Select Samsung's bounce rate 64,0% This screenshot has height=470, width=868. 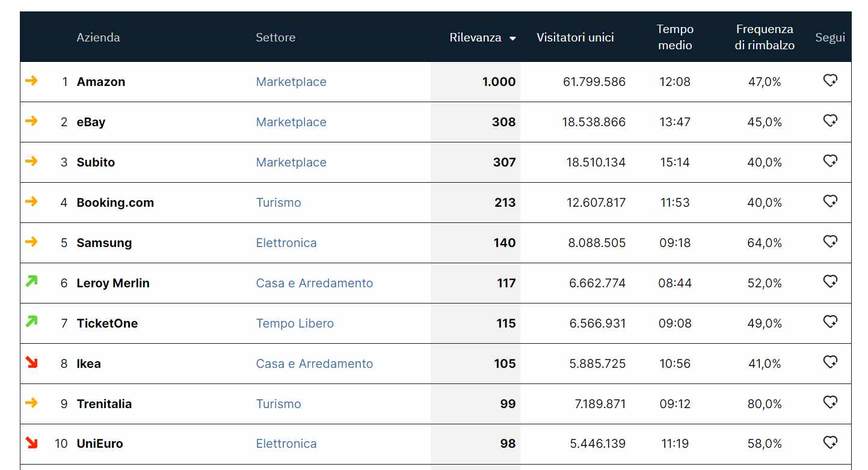point(765,243)
